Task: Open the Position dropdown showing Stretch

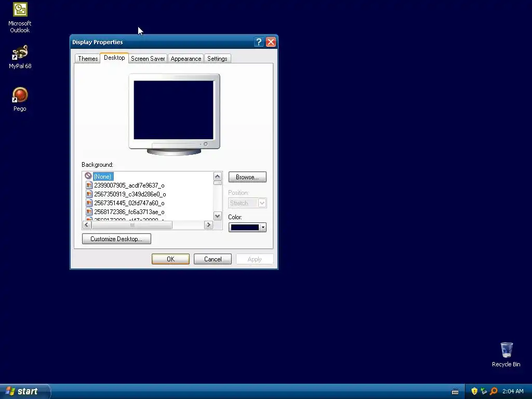Action: pos(247,203)
